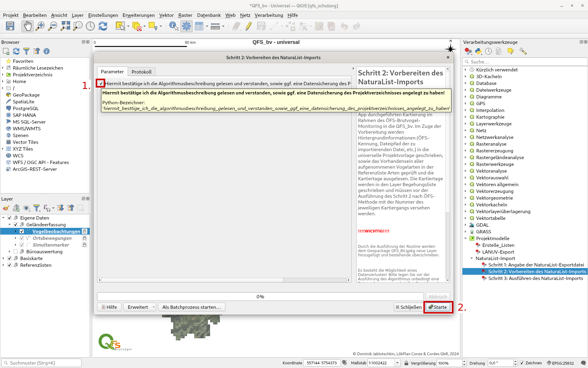Click the log messages speech bubble icon
Screen dimensions: 588x368
coord(583,363)
